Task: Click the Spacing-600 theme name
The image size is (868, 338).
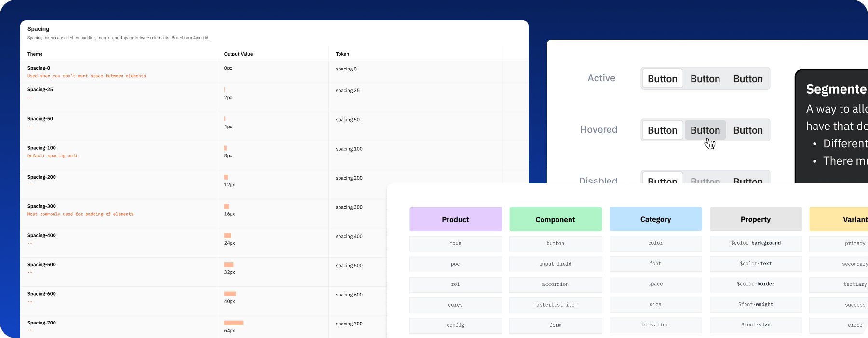Action: click(41, 294)
